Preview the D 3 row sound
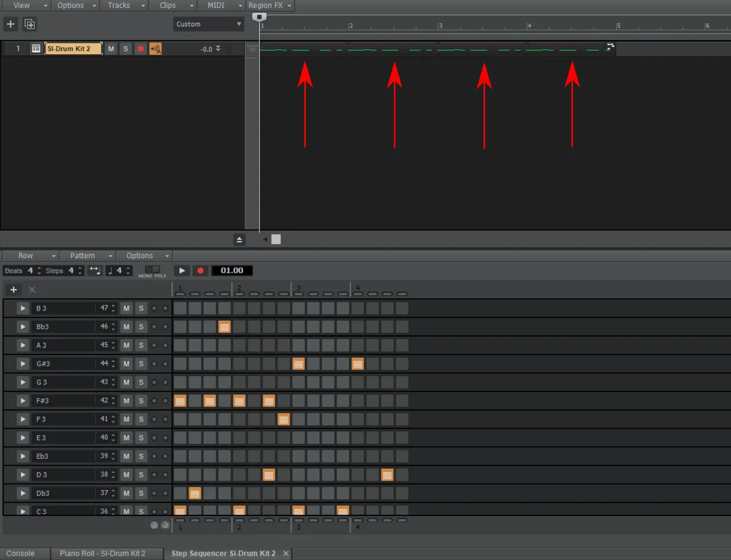Viewport: 731px width, 560px height. pos(23,474)
